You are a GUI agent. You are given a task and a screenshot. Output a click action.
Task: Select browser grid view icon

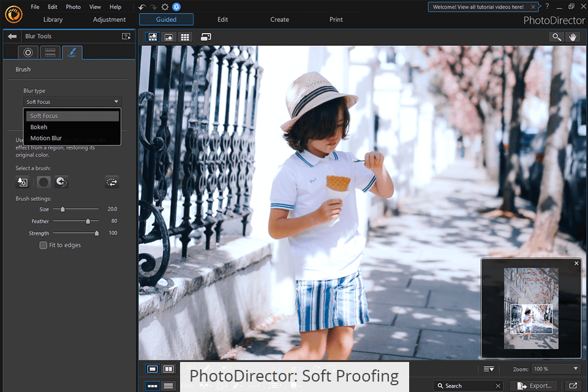[185, 37]
